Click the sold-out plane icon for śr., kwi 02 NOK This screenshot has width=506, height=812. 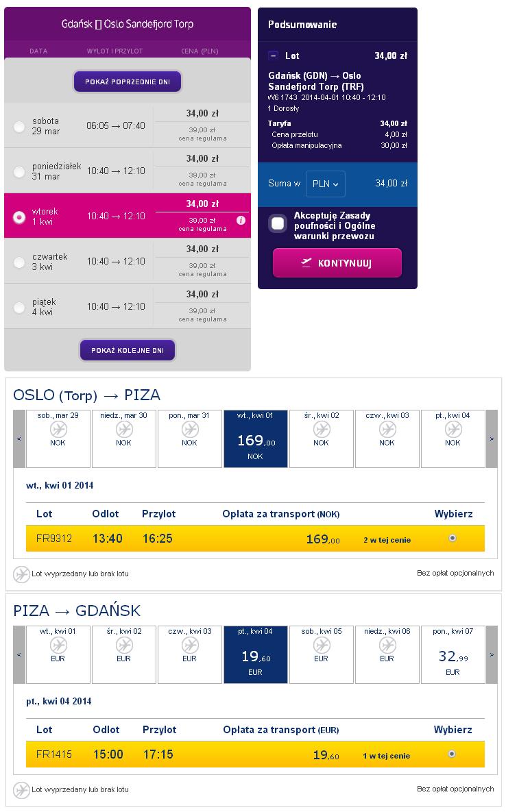point(322,429)
